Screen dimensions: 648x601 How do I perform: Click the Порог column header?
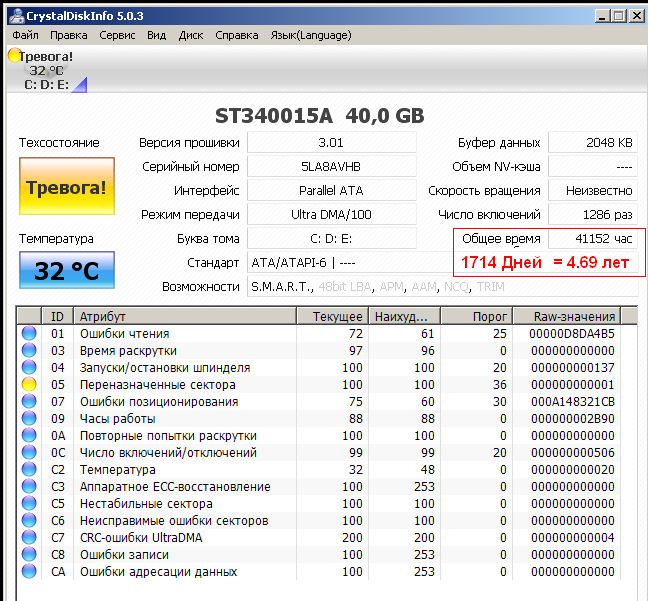(x=476, y=316)
